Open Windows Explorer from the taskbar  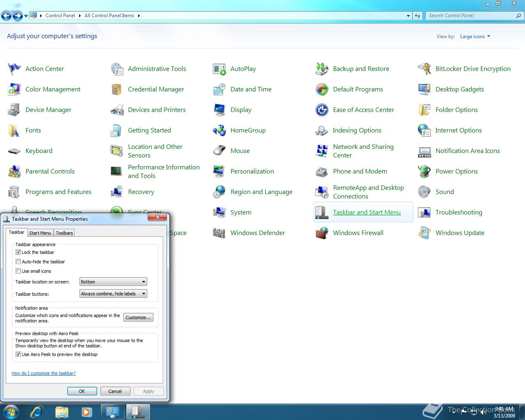tap(62, 411)
